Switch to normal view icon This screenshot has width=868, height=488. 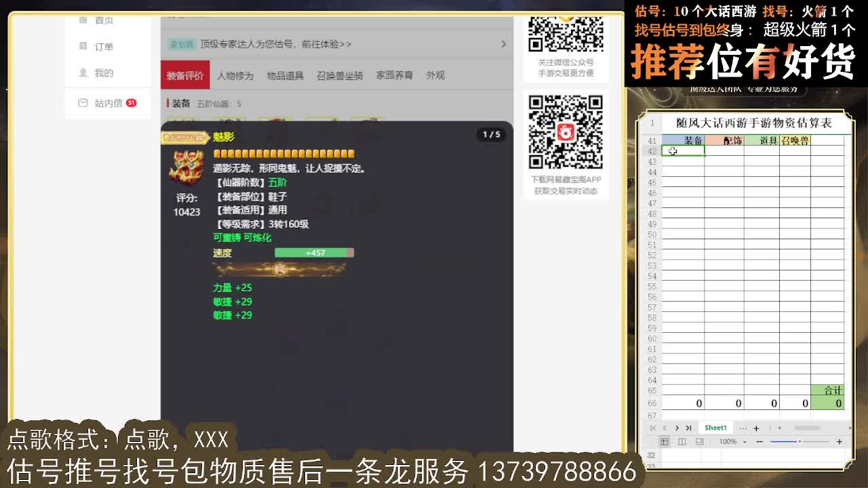pyautogui.click(x=665, y=441)
